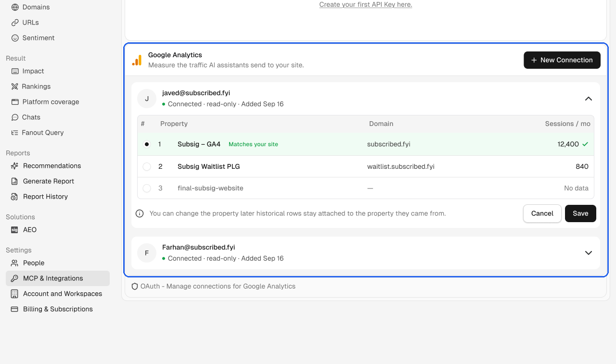
Task: Click the Generate Report document icon
Action: pyautogui.click(x=15, y=181)
